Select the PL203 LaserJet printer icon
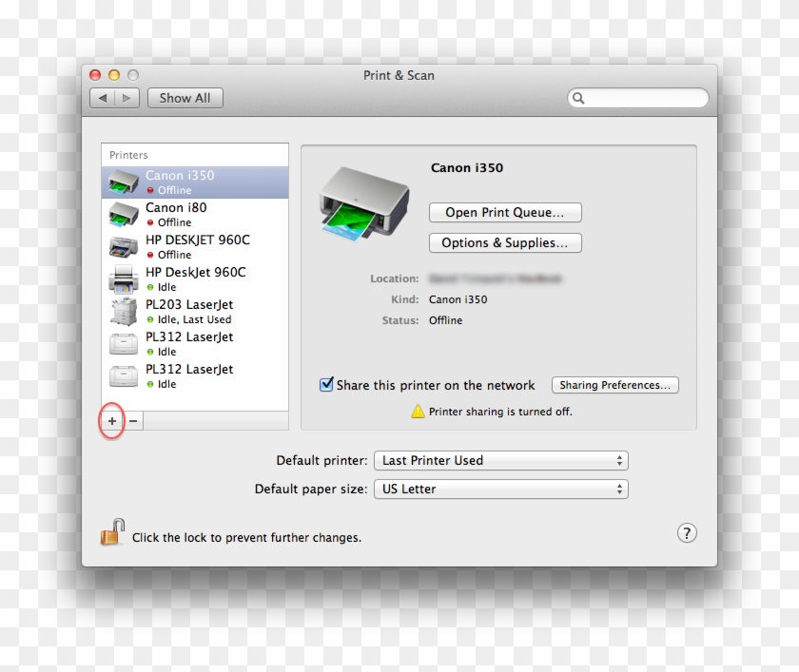 pos(124,311)
